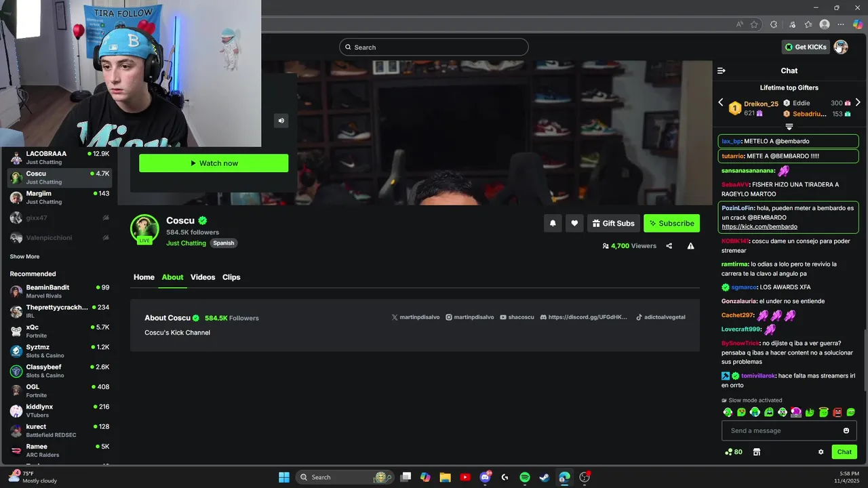Click the report warning triangle icon

pos(690,246)
